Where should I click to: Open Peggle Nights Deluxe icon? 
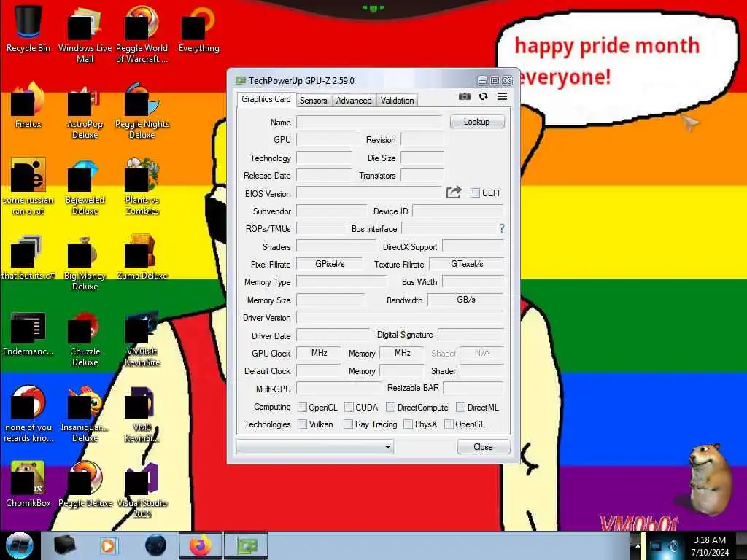(x=142, y=111)
